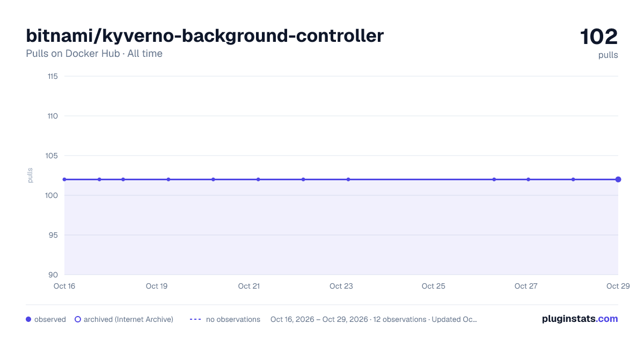Click the 105 y-axis value
Image resolution: width=644 pixels, height=338 pixels.
point(52,156)
